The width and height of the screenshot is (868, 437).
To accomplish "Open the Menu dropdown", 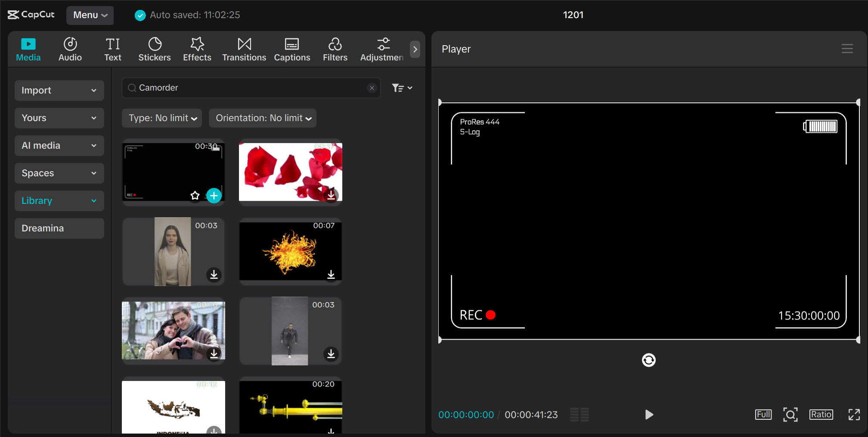I will pos(90,15).
